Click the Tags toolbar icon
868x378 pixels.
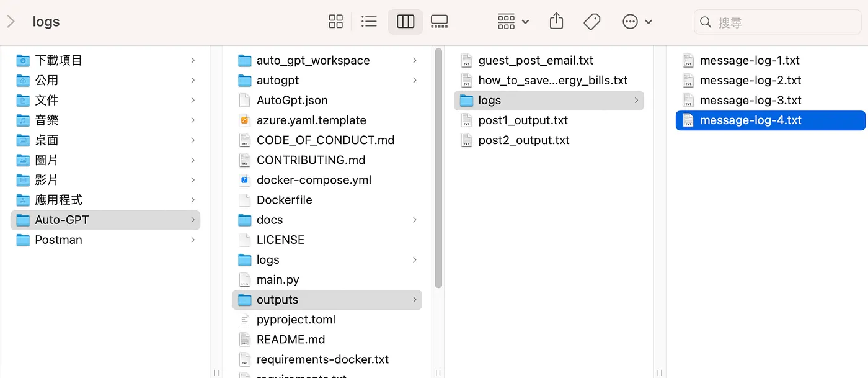coord(592,22)
